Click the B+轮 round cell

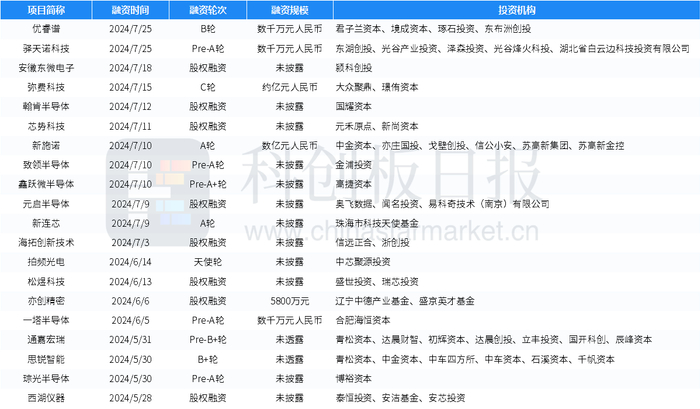208,359
